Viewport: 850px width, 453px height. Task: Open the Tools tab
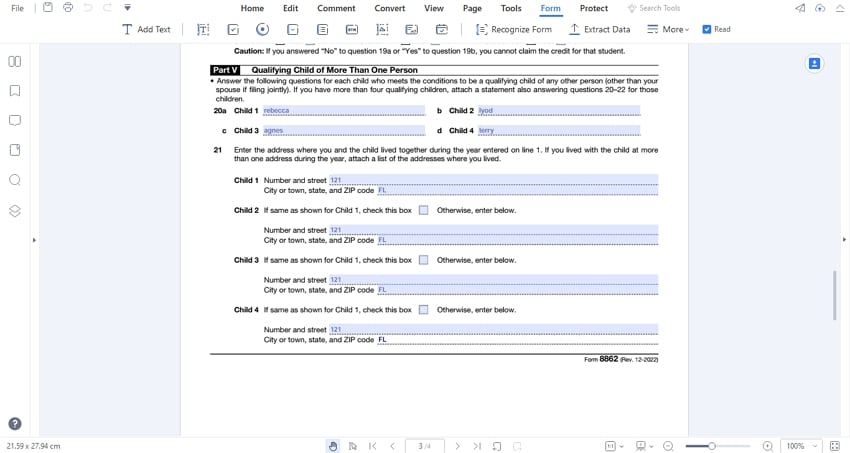(x=511, y=8)
